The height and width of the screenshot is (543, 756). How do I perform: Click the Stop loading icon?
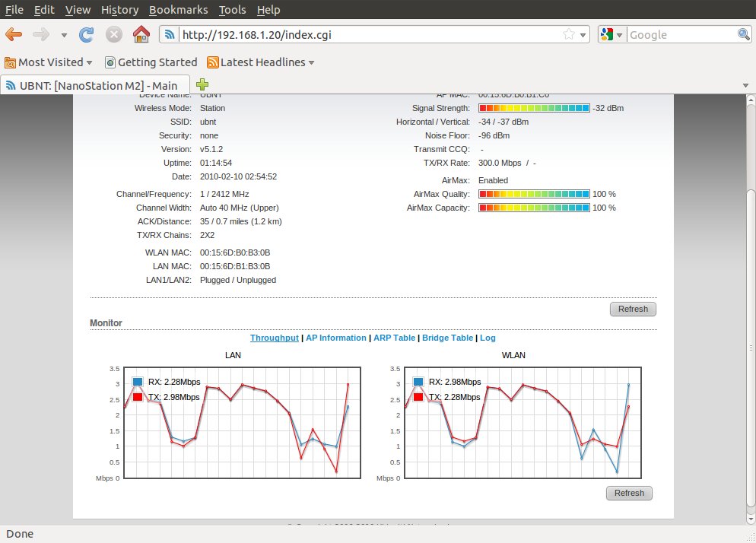point(113,34)
